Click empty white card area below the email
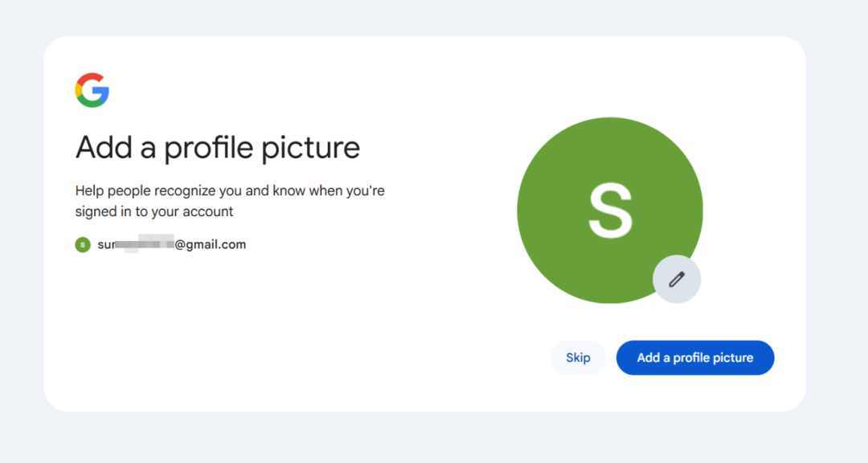Screen dimensions: 868x463 [241, 338]
